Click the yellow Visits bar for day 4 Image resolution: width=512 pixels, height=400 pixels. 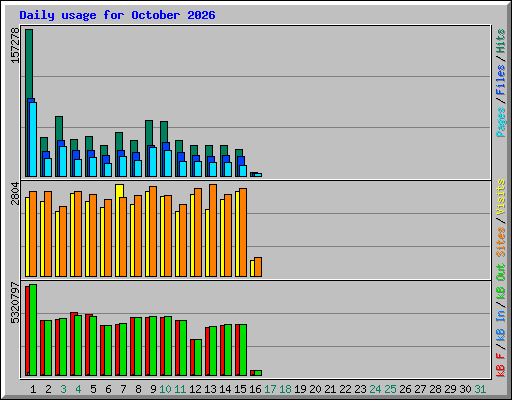(x=72, y=235)
